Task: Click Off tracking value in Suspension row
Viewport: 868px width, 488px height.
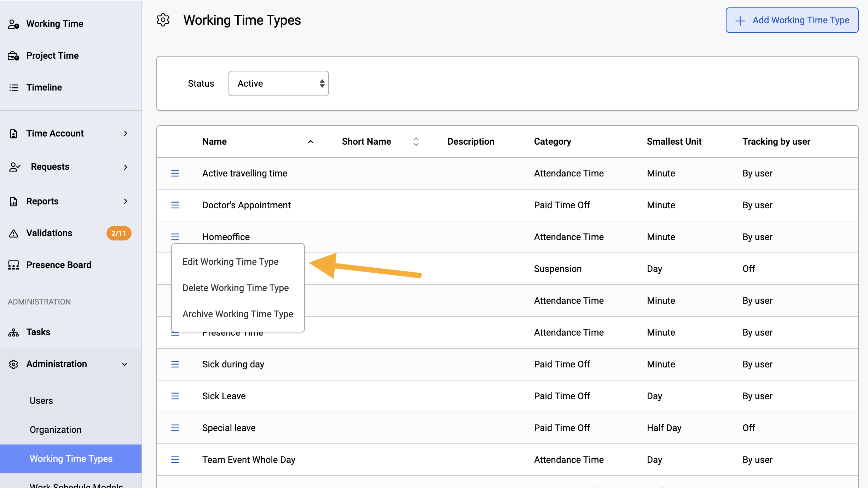Action: coord(749,269)
